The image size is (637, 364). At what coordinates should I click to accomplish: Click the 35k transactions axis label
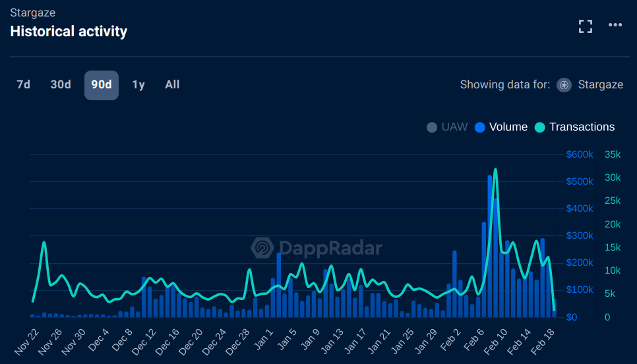coord(613,154)
